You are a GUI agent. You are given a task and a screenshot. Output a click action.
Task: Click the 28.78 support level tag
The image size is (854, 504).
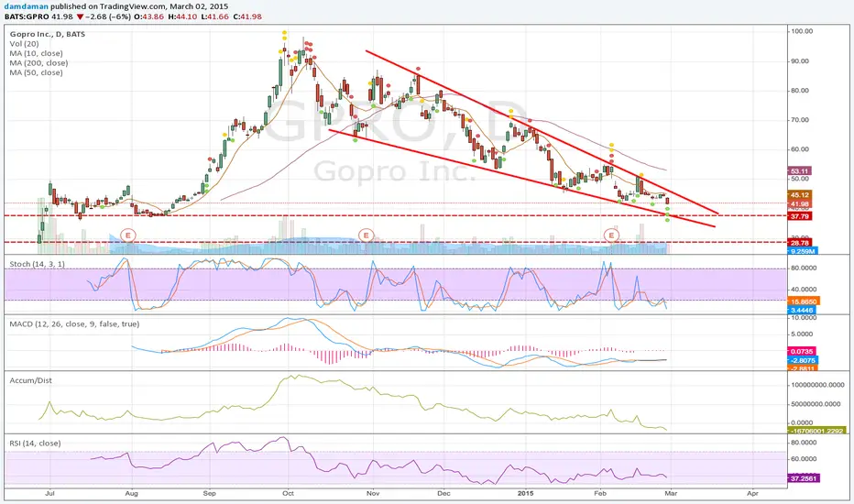[800, 243]
